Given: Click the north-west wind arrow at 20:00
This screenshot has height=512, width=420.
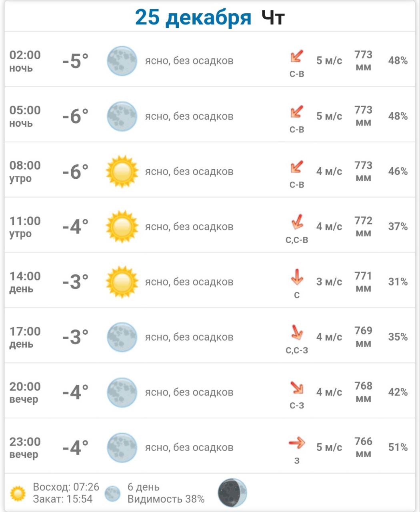Looking at the screenshot, I should coord(297,387).
